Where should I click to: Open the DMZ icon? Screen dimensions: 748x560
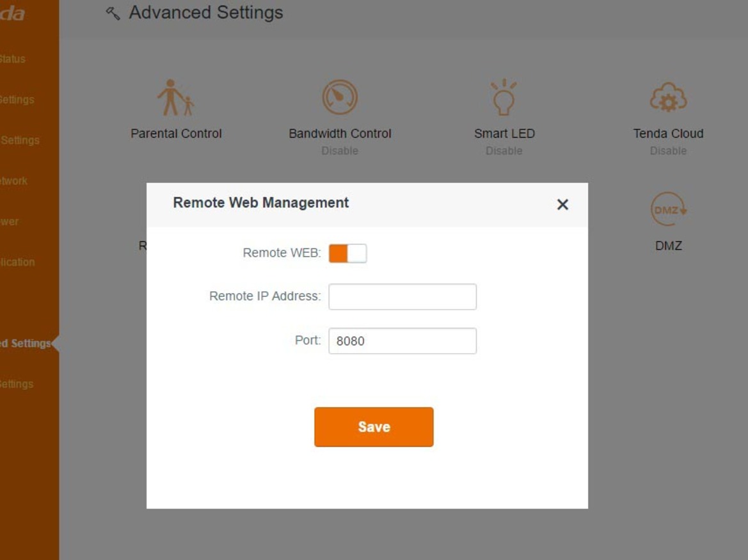click(668, 209)
